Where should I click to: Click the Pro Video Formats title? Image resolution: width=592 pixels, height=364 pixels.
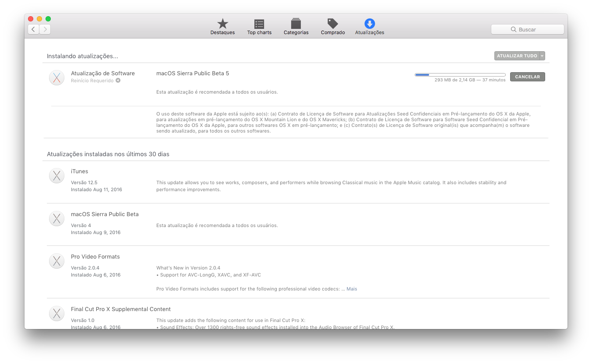(95, 256)
